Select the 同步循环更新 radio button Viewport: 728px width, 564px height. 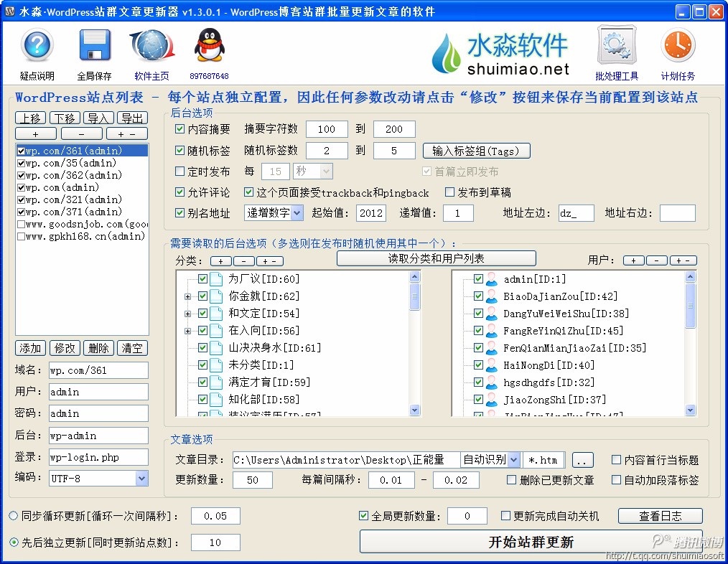point(14,516)
